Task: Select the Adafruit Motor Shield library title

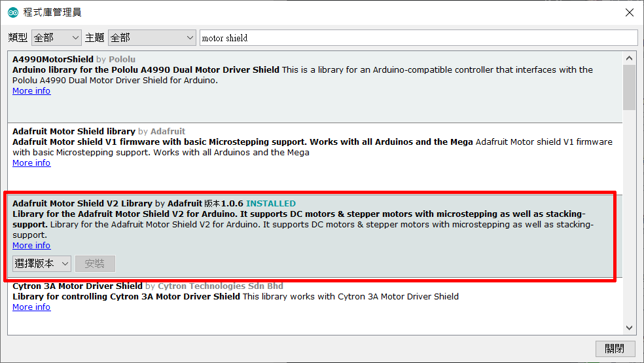Action: coord(74,131)
